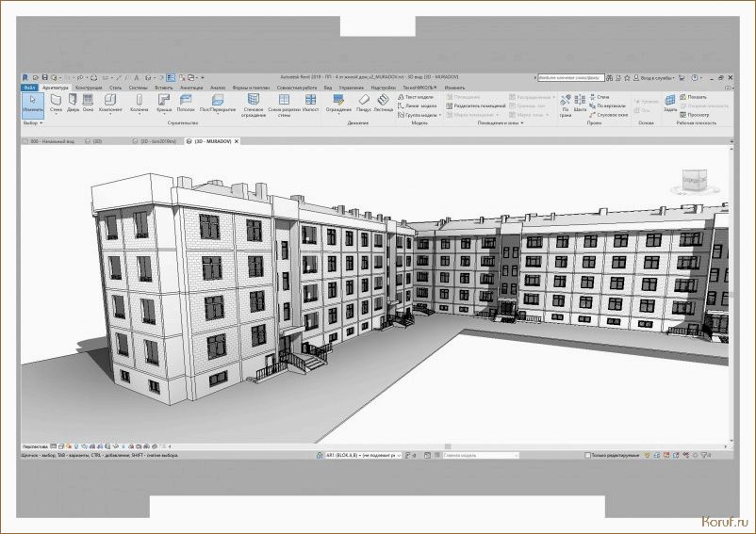Open the {3D} view tab
This screenshot has height=534, width=756.
click(93, 141)
